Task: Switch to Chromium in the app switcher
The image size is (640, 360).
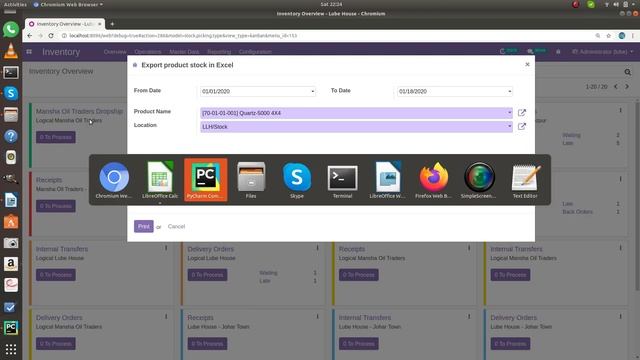Action: tap(114, 180)
